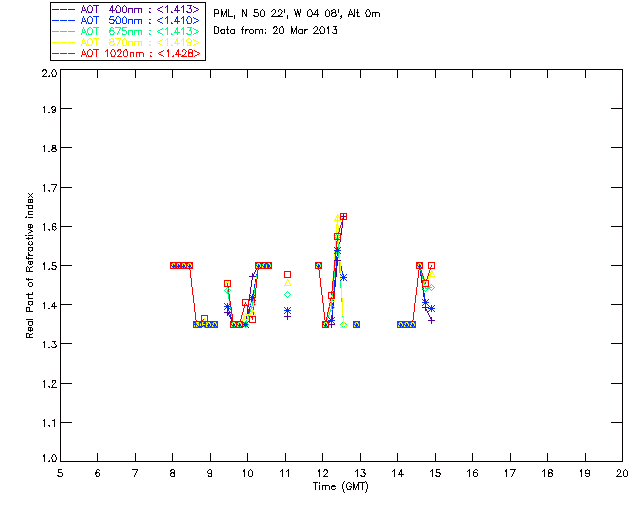The width and height of the screenshot is (640, 512).
Task: Select the station header text starting with PML
Action: click(x=297, y=13)
